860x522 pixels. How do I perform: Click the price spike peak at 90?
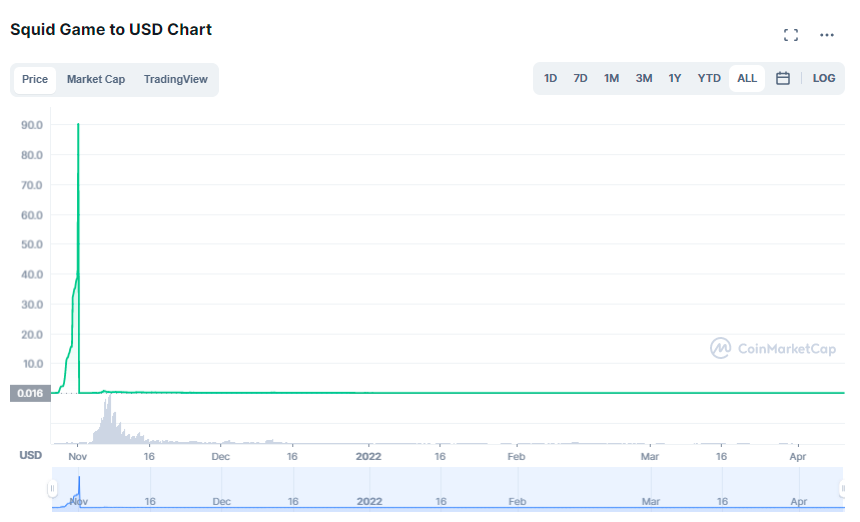click(78, 124)
